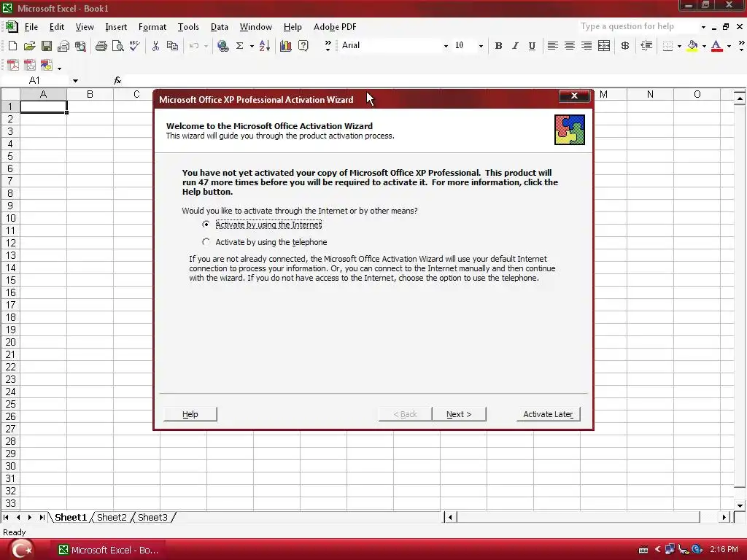Apply red Font Color letter A
The width and height of the screenshot is (747, 560).
(x=716, y=46)
